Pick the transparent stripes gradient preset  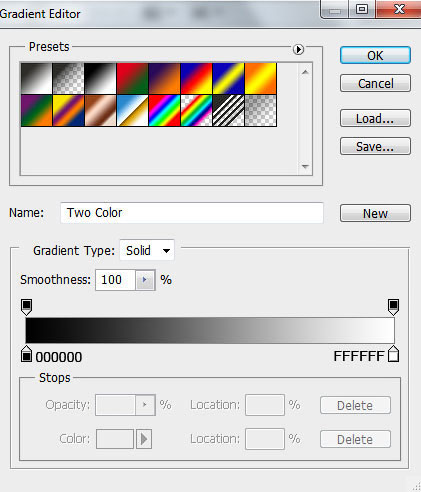pyautogui.click(x=229, y=111)
